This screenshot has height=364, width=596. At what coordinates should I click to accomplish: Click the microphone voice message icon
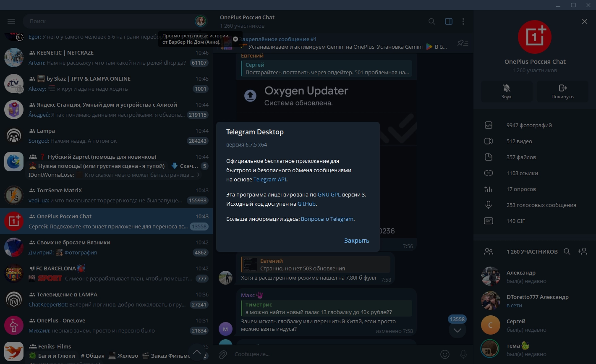(463, 354)
